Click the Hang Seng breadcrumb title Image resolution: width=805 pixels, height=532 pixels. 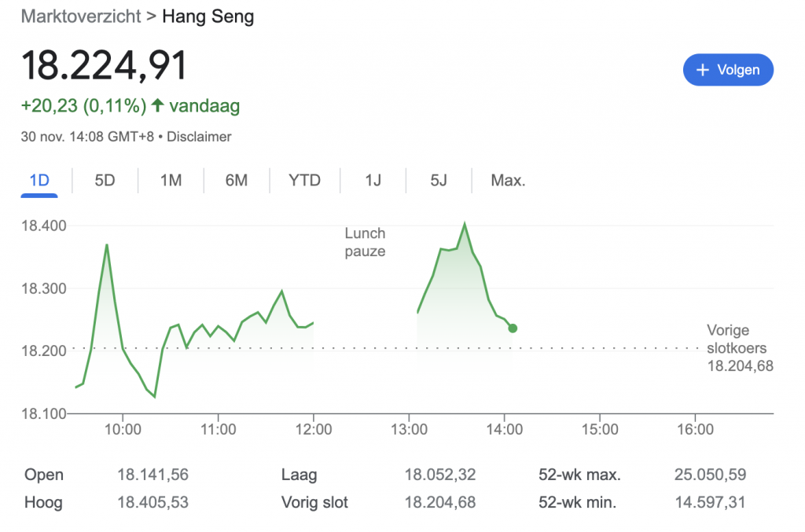tap(208, 17)
